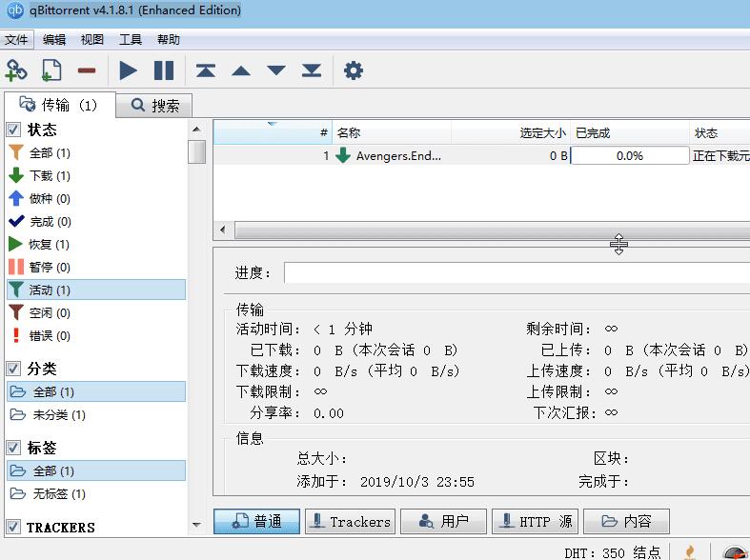
Task: Sort torrents by 状态 column
Action: click(720, 132)
